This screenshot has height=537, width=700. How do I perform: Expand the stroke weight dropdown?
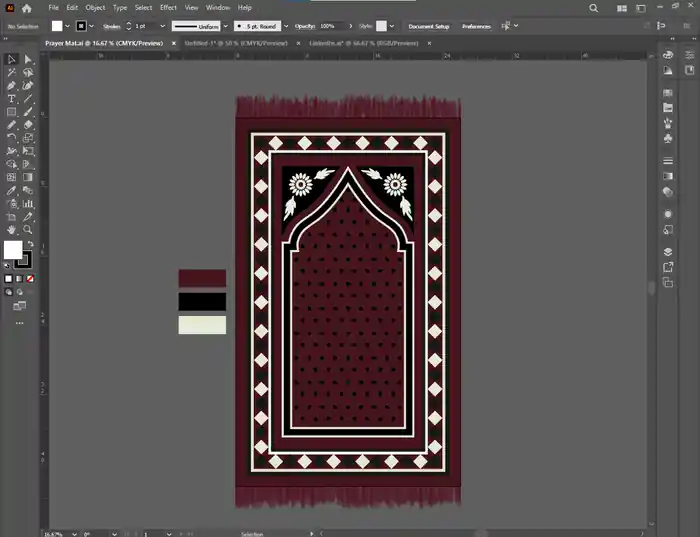pos(162,26)
